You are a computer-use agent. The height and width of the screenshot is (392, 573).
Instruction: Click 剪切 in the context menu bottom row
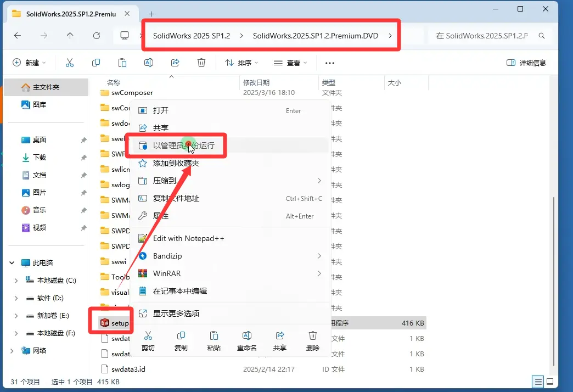(x=148, y=341)
